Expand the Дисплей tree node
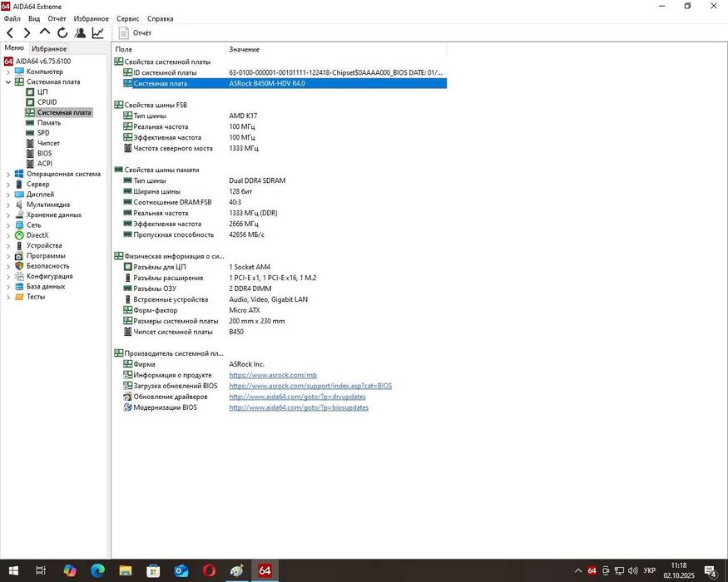 pos(8,195)
